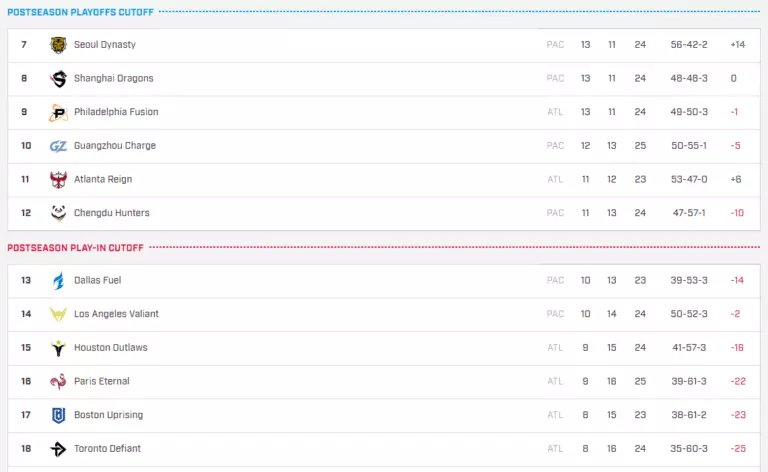Click the Houston Outlaws -16 differential
Image resolution: width=768 pixels, height=472 pixels.
click(x=737, y=348)
